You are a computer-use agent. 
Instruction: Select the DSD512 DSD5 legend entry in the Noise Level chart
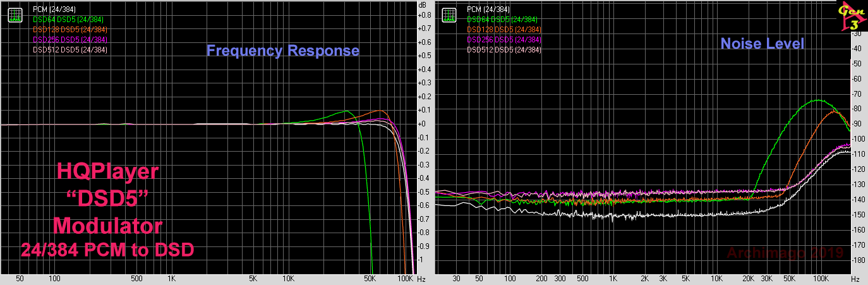(x=503, y=50)
